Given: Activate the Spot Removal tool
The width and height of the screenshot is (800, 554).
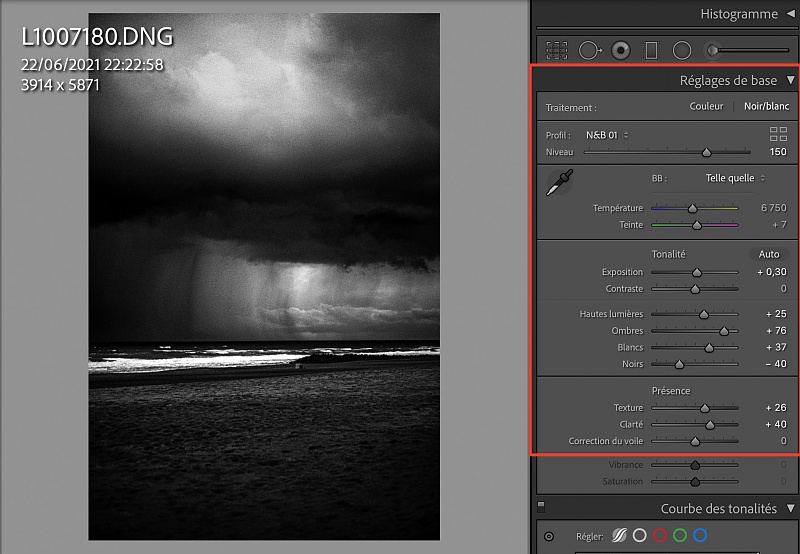Looking at the screenshot, I should click(x=589, y=49).
